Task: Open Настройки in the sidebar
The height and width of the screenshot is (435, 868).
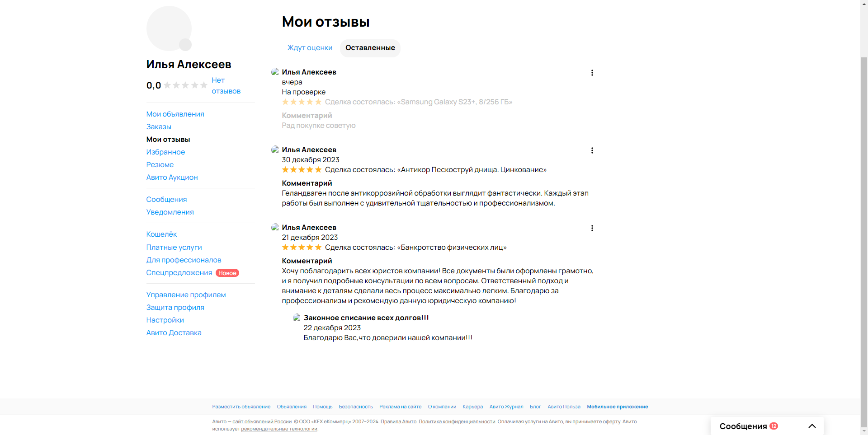Action: point(165,320)
